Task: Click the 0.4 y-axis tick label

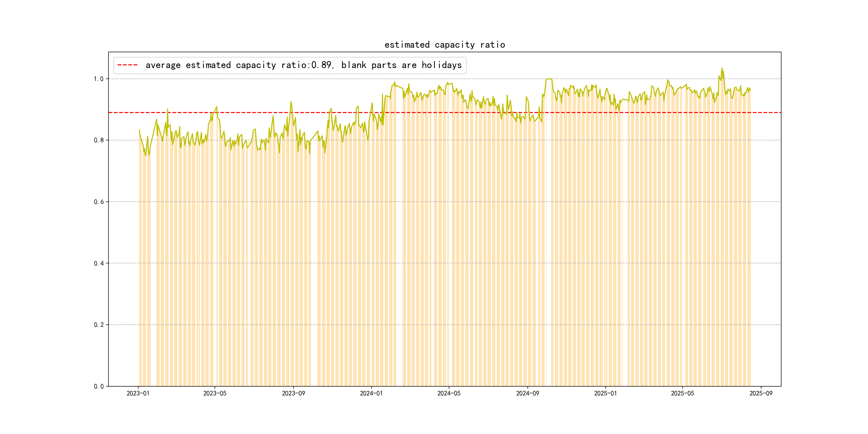Action: tap(98, 263)
